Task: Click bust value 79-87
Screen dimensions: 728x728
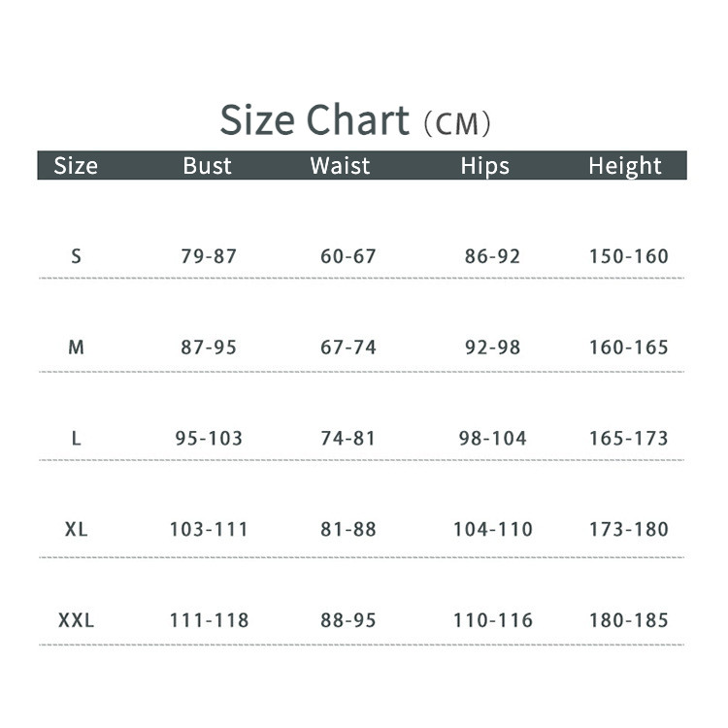Action: (209, 257)
